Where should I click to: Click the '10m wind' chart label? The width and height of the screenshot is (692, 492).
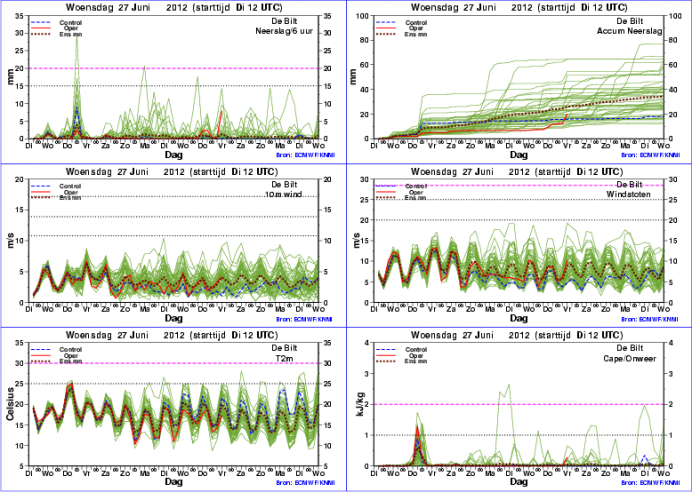click(283, 194)
